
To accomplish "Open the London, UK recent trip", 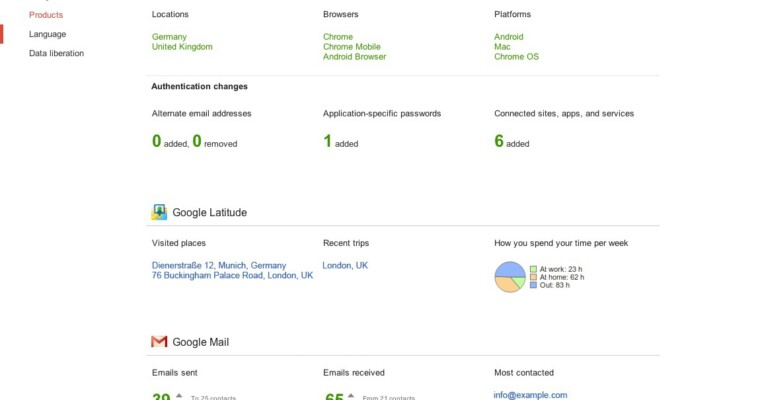I will [x=345, y=265].
